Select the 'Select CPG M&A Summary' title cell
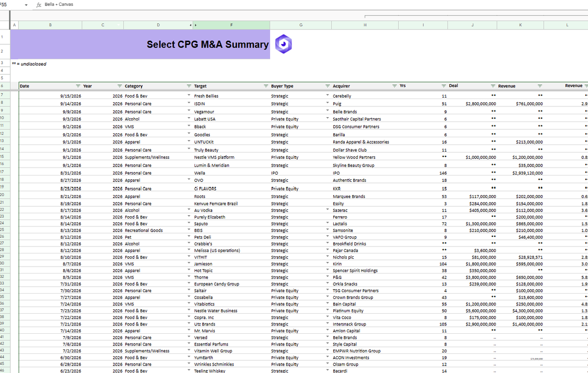The image size is (588, 373). (x=140, y=44)
